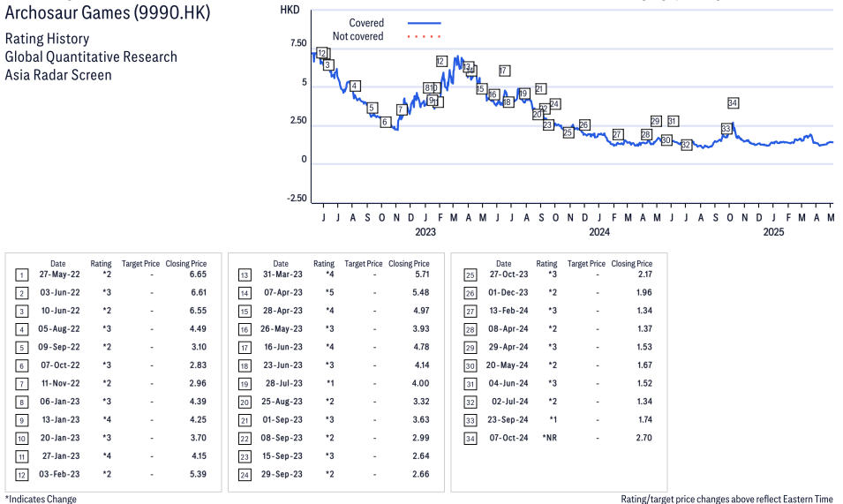Select chart marker 19 on the chart

[523, 94]
